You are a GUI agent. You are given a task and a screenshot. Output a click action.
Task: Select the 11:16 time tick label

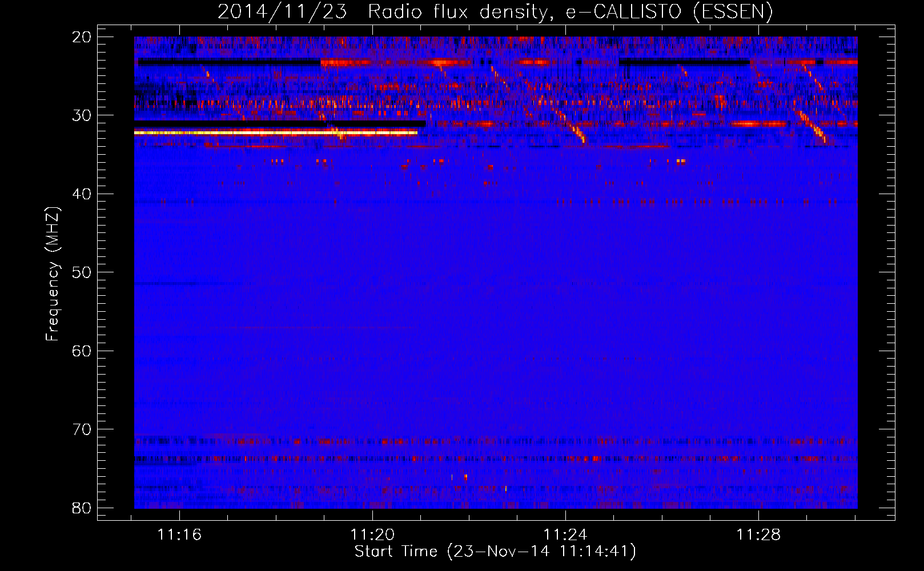pyautogui.click(x=179, y=535)
